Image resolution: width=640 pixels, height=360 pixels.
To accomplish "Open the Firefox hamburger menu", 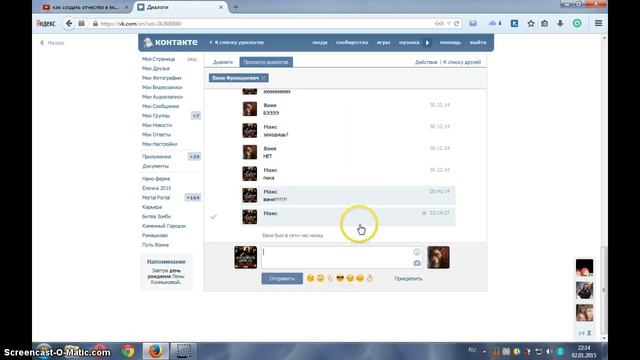I will point(598,23).
